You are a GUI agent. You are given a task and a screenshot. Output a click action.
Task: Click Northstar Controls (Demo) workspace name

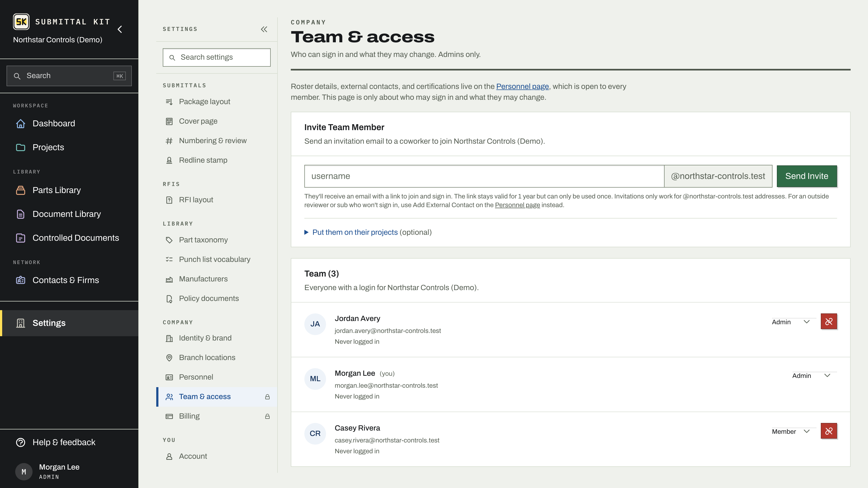coord(58,40)
